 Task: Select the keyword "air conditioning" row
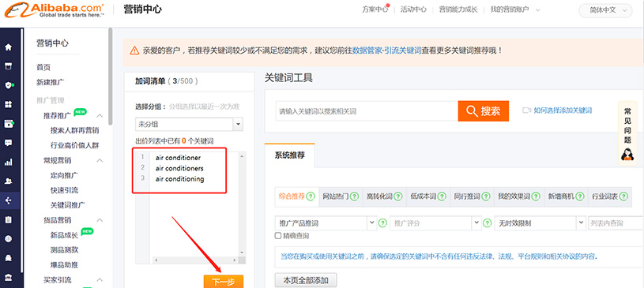(179, 179)
